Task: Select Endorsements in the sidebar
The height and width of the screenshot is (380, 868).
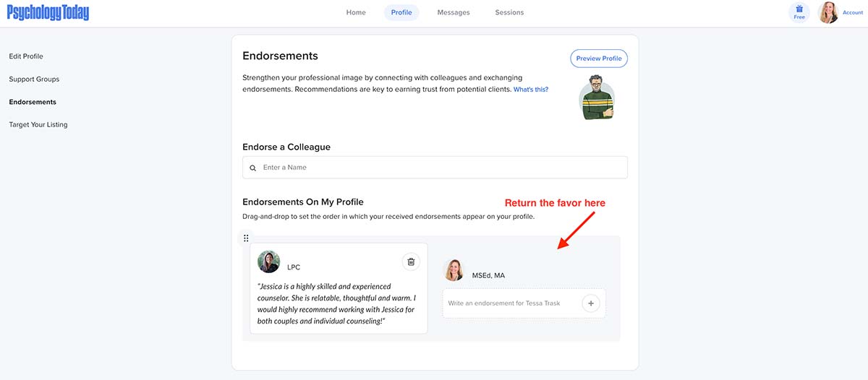Action: coord(33,102)
